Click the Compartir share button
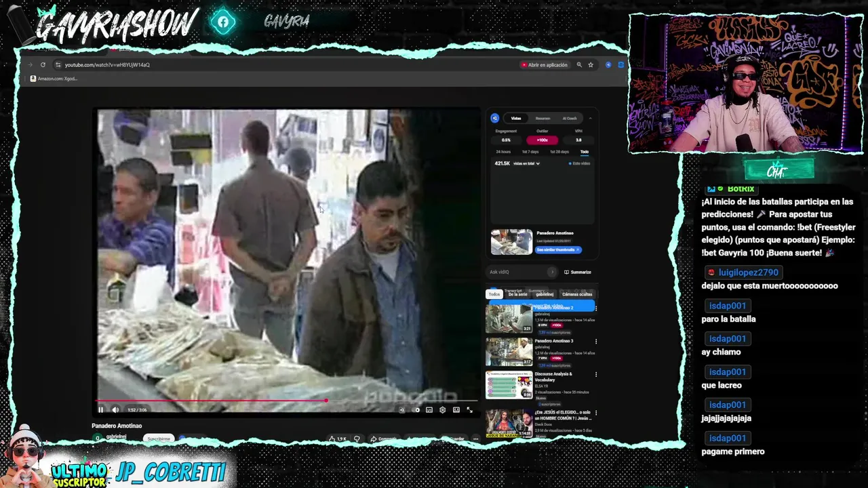The height and width of the screenshot is (488, 868). tap(384, 439)
